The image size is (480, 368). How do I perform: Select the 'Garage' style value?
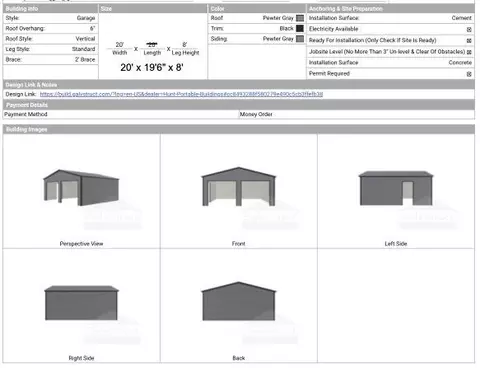(86, 18)
